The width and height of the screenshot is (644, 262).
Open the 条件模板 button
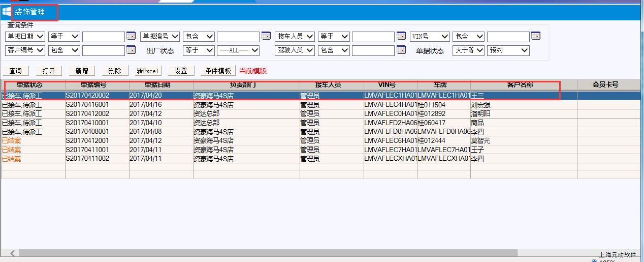coord(218,71)
